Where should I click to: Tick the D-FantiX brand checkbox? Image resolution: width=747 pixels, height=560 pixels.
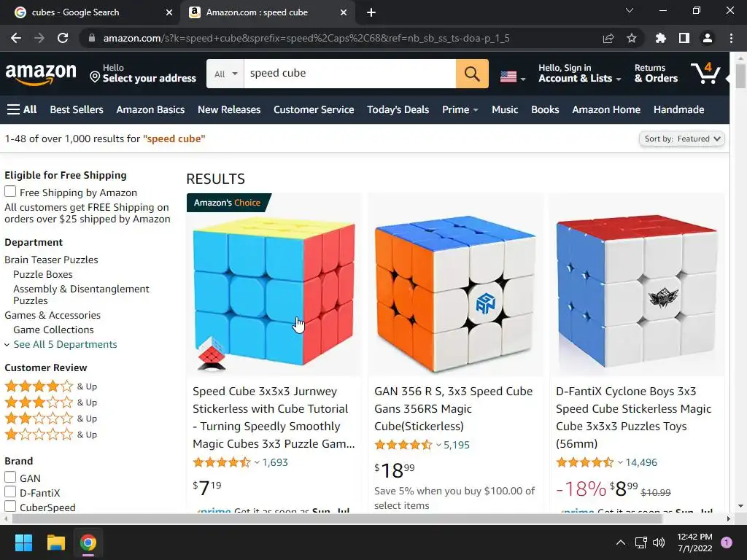pos(10,491)
